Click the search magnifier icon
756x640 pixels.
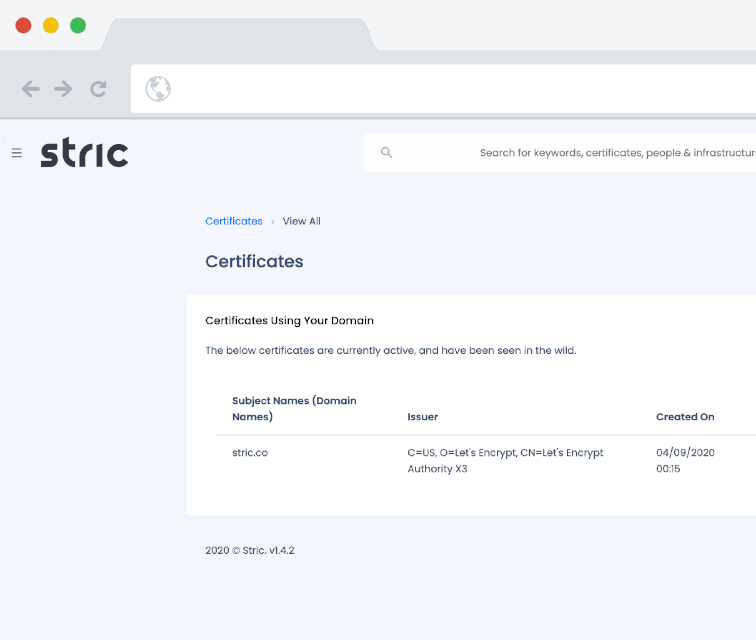click(387, 153)
